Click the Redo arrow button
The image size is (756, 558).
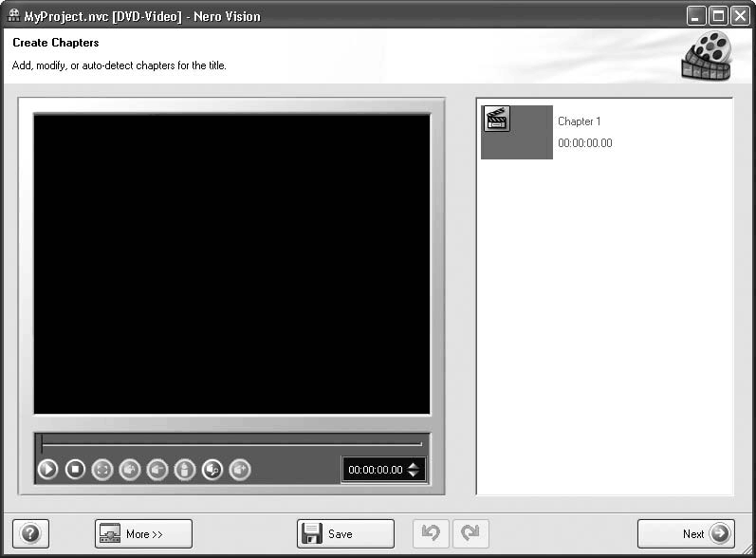click(x=470, y=533)
